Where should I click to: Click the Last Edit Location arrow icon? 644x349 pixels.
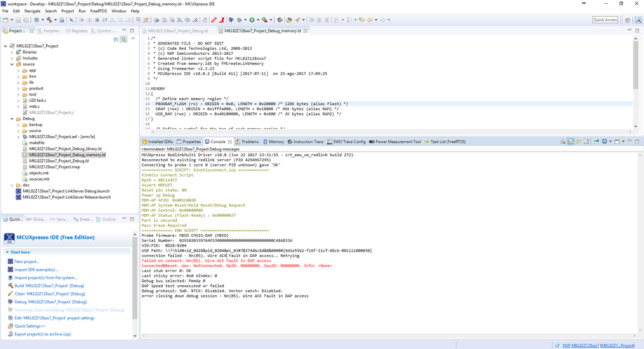point(362,20)
